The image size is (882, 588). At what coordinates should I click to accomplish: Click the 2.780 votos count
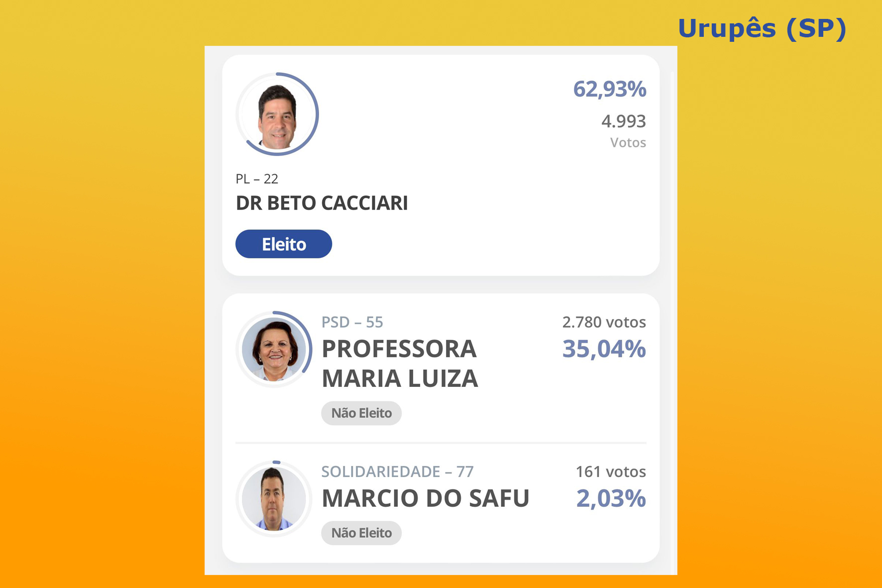click(x=604, y=322)
